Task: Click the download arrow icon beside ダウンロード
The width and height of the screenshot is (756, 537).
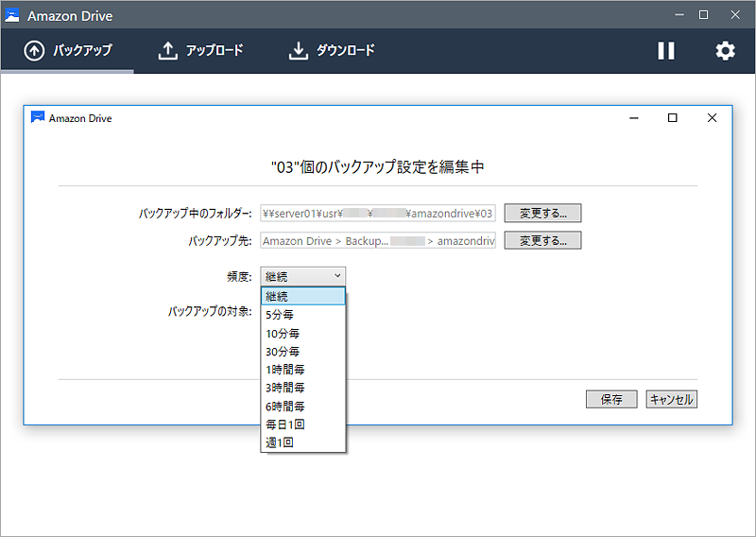Action: (299, 51)
